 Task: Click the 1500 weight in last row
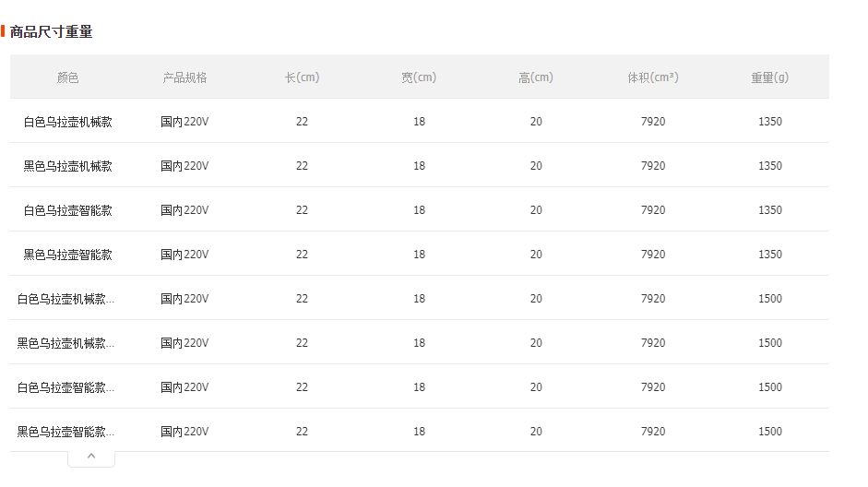tap(770, 432)
